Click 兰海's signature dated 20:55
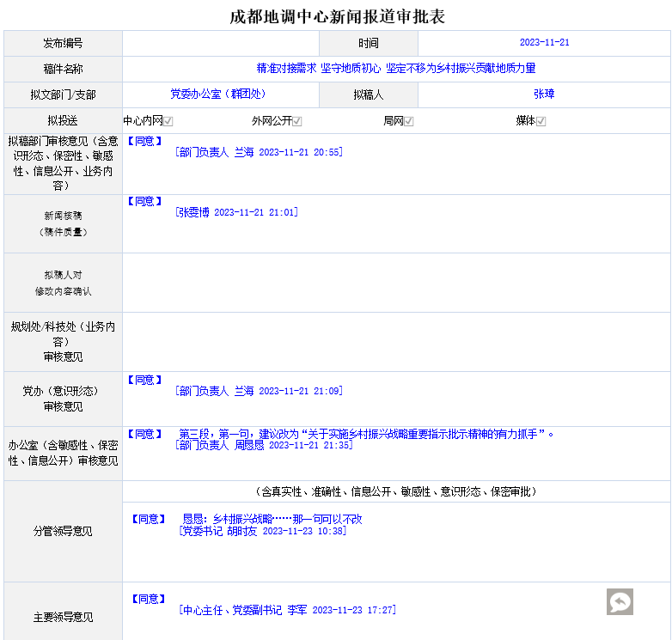Viewport: 672px width, 640px height. tap(258, 152)
